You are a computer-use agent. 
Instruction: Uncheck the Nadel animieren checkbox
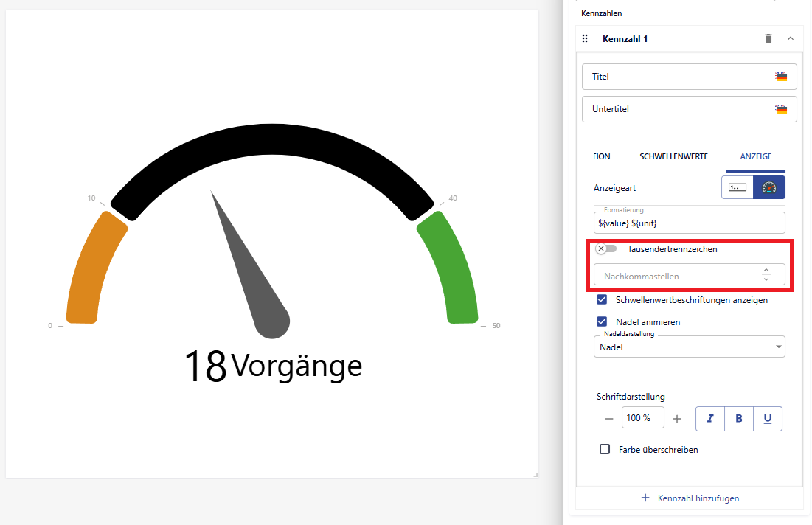[x=602, y=322]
